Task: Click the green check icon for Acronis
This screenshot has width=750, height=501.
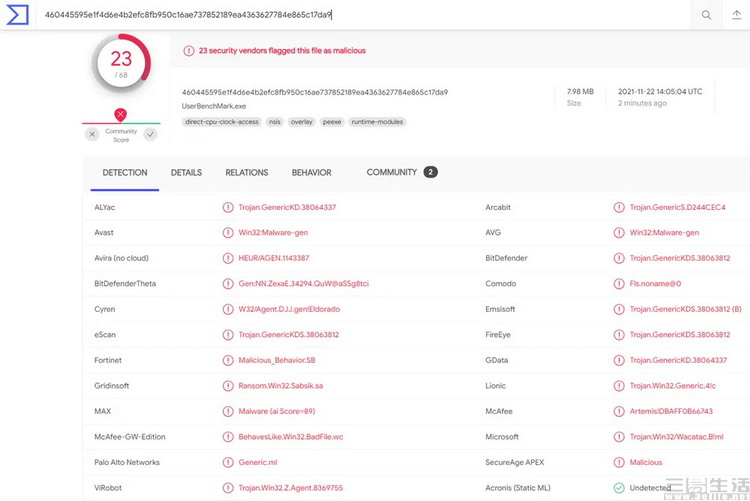Action: [619, 488]
